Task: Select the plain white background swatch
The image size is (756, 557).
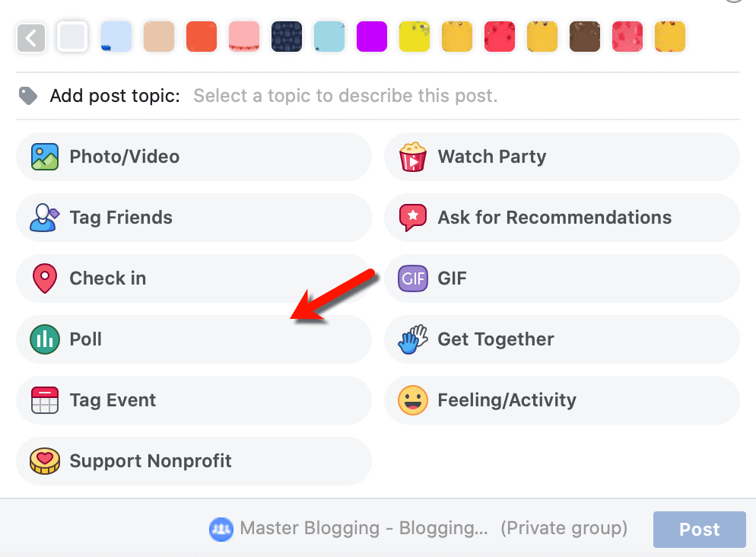Action: (73, 36)
